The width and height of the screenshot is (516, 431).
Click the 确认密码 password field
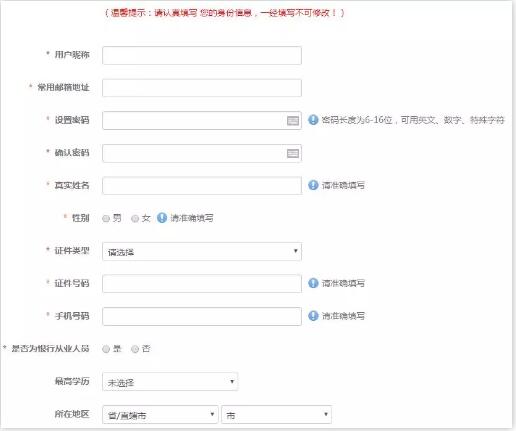pyautogui.click(x=202, y=153)
